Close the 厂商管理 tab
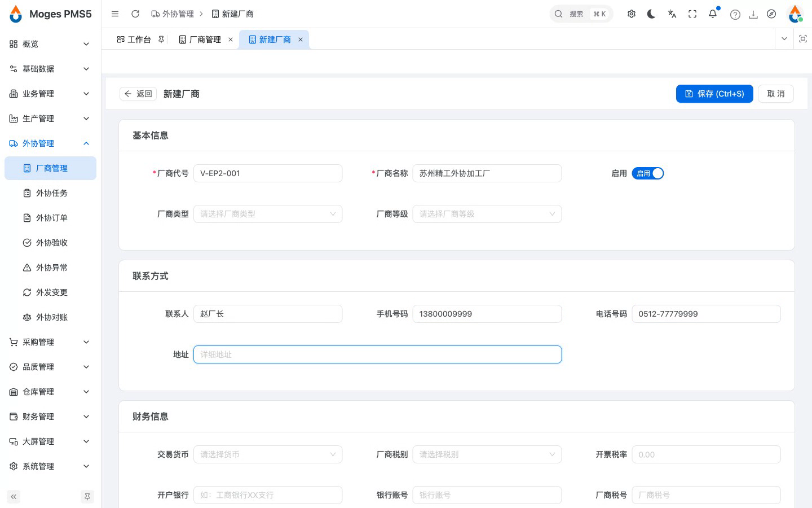Screen dimensions: 812x508 (x=231, y=40)
